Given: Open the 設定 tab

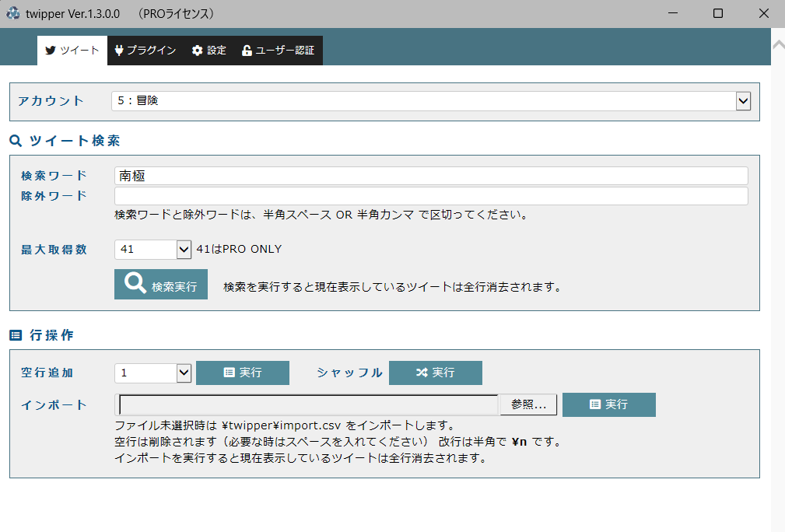Looking at the screenshot, I should [209, 51].
